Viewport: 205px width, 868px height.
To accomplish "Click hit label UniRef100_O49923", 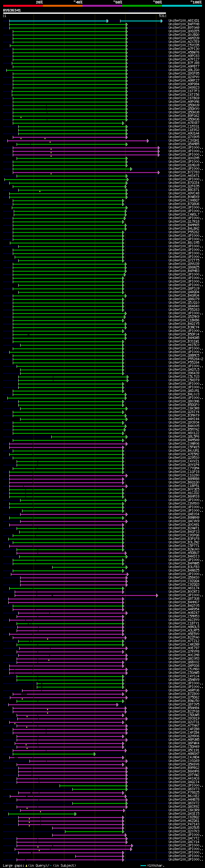I will click(184, 87).
